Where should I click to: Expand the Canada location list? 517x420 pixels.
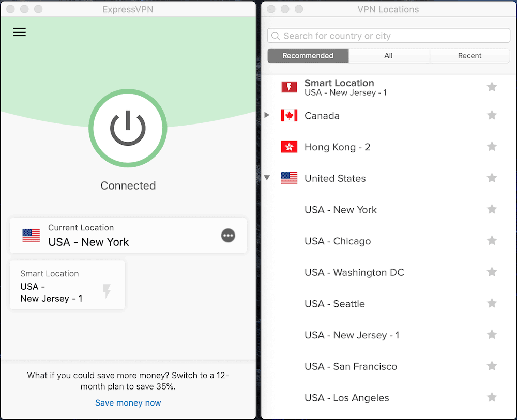pyautogui.click(x=267, y=115)
